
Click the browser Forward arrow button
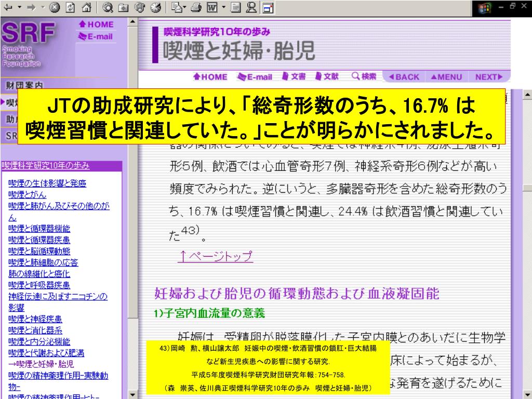coord(31,7)
